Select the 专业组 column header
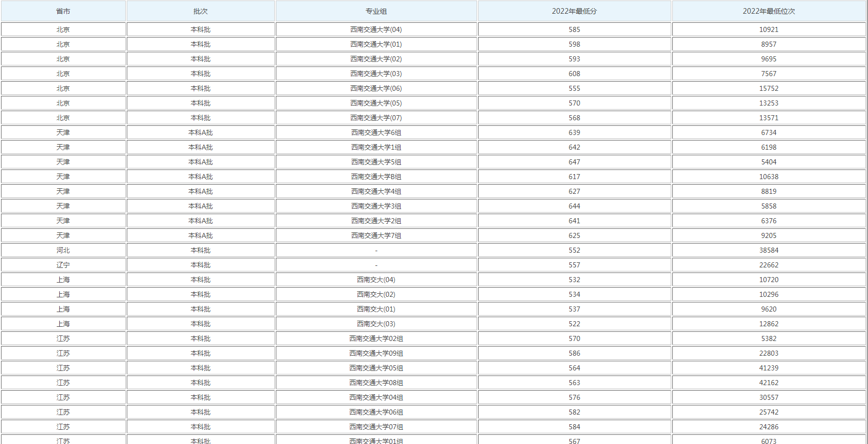Viewport: 868px width, 444px height. [x=376, y=11]
